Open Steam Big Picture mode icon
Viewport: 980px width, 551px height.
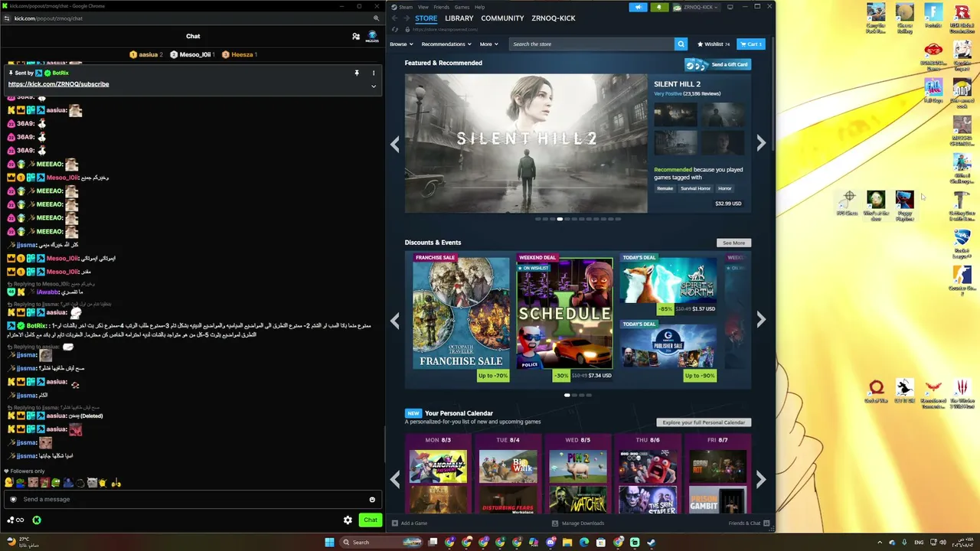pos(730,7)
